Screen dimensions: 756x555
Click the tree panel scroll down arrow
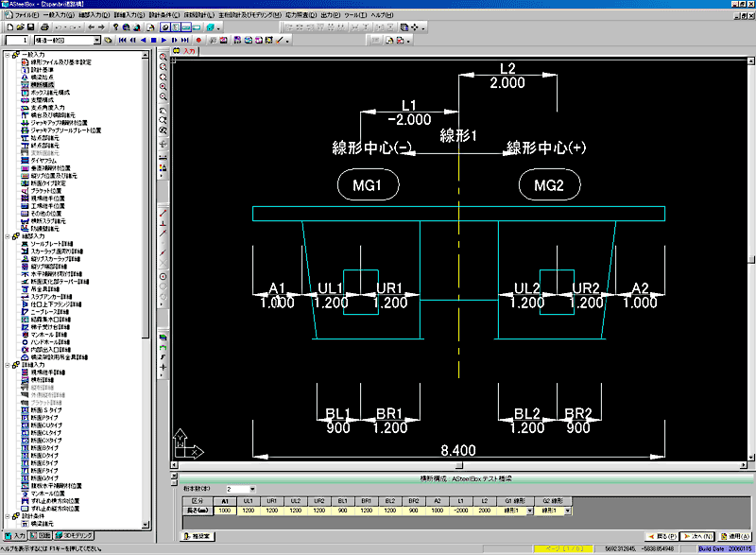[146, 525]
